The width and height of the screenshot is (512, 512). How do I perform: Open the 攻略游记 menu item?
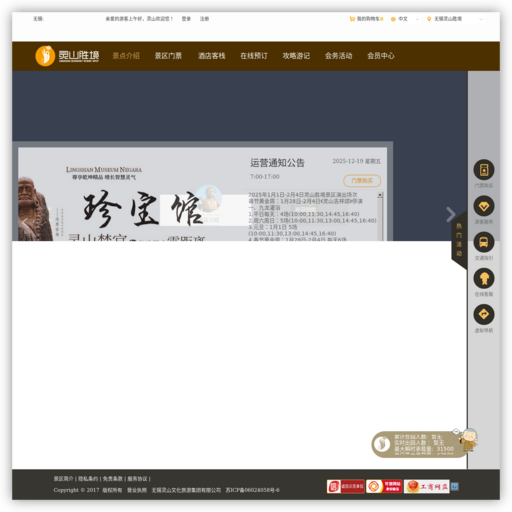[296, 56]
